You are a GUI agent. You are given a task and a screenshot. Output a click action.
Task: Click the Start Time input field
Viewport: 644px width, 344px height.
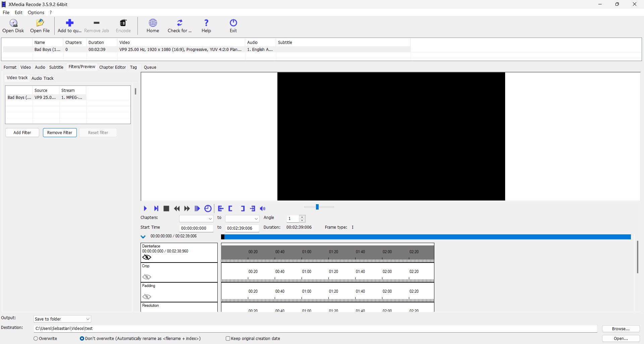(196, 228)
